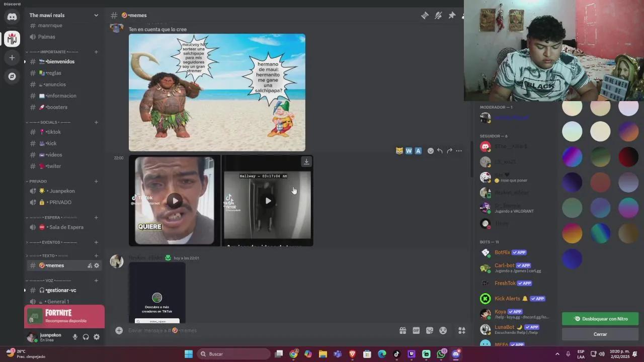
Task: Download the hallway video attachment
Action: click(x=306, y=161)
